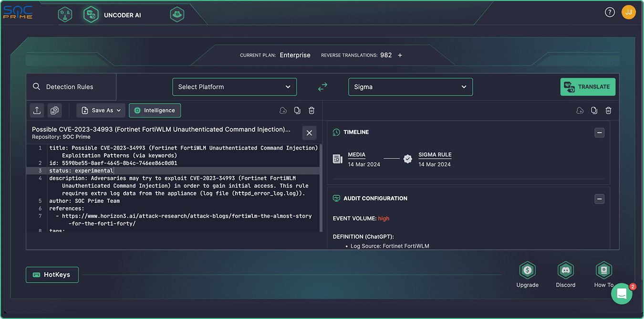The height and width of the screenshot is (319, 644).
Task: Open the chat support bubble
Action: 622,294
